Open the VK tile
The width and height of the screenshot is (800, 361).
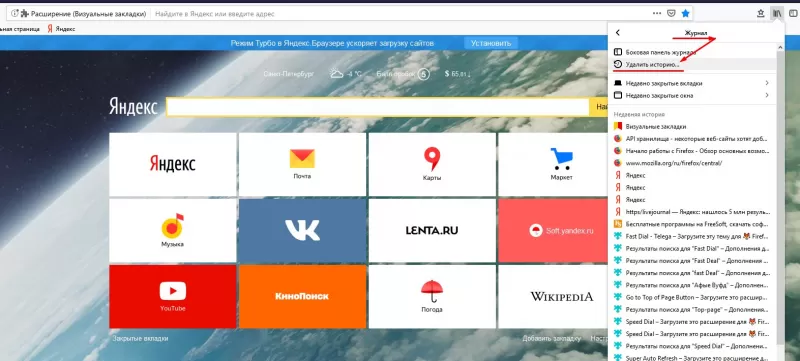pyautogui.click(x=302, y=230)
